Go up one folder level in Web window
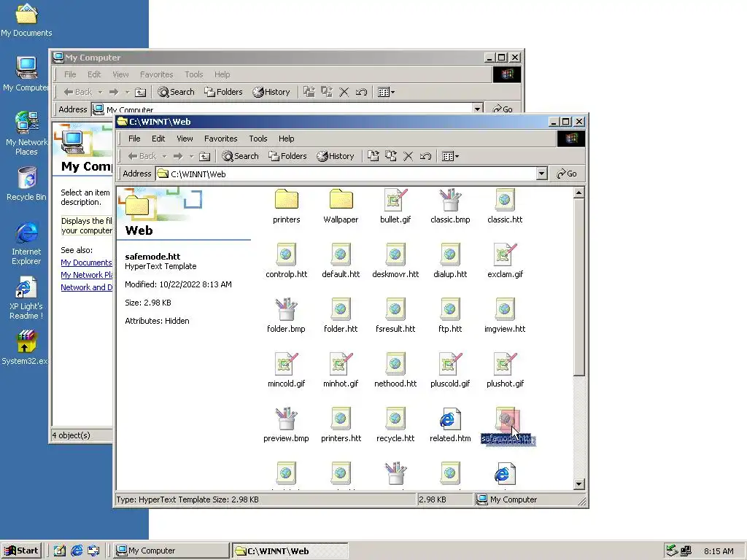The height and width of the screenshot is (560, 747). tap(205, 156)
